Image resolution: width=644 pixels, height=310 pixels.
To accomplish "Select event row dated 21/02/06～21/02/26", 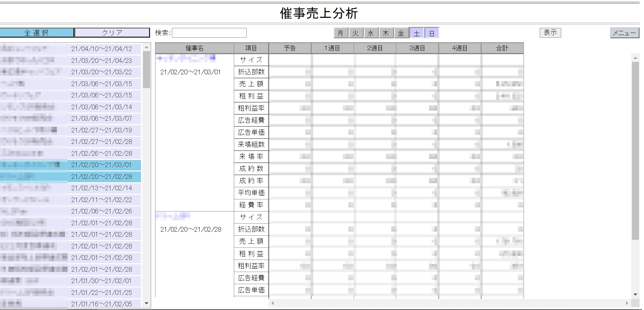I will 70,211.
